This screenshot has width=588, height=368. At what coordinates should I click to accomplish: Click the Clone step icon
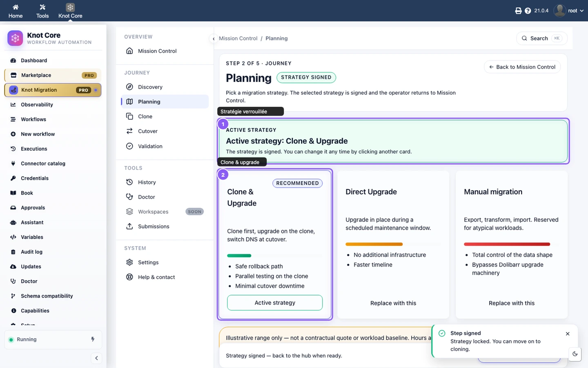click(129, 116)
